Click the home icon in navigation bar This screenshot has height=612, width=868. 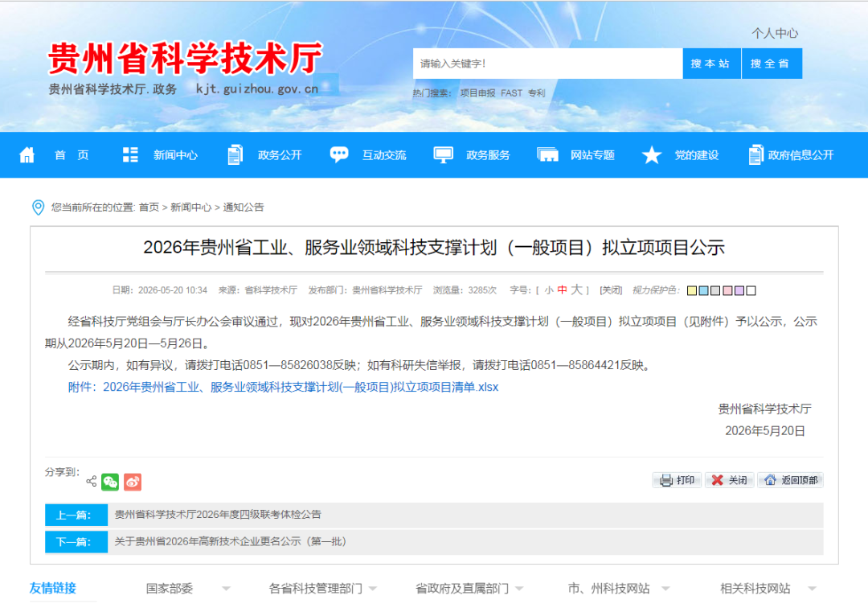[27, 155]
